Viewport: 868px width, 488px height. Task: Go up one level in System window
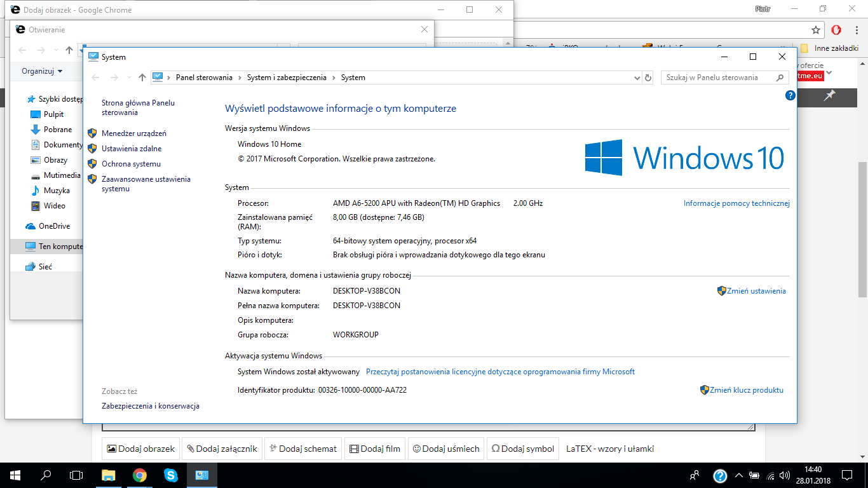tap(142, 78)
